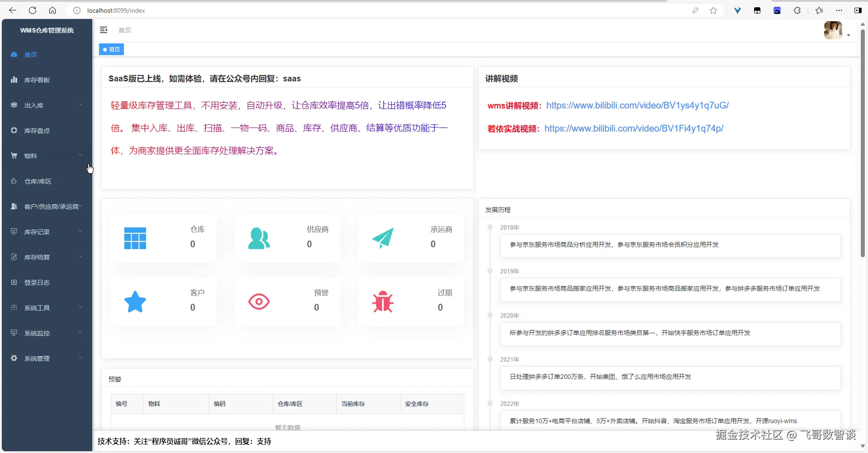The height and width of the screenshot is (453, 868).
Task: Click the browser refresh icon
Action: (33, 10)
